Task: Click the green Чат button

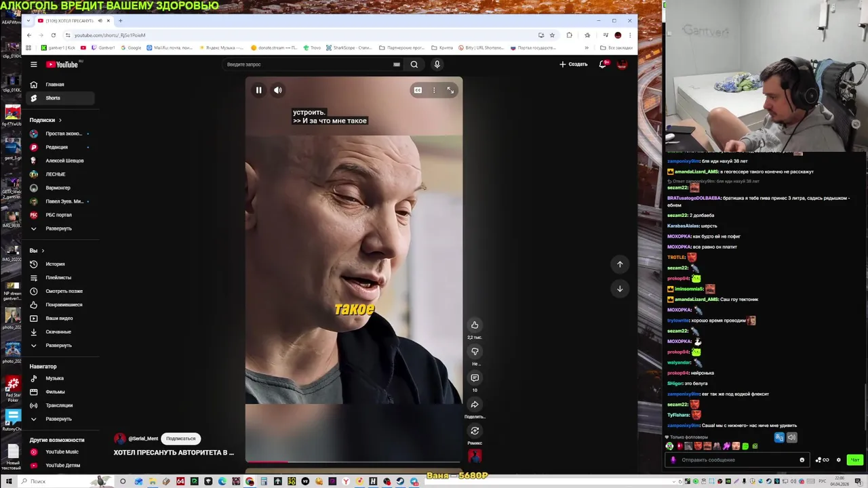Action: (855, 460)
